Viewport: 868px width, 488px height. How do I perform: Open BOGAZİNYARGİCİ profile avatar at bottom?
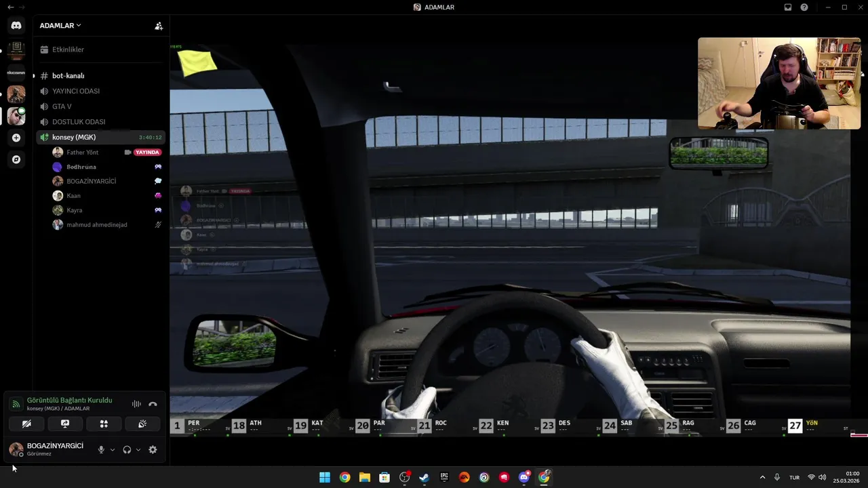(x=16, y=449)
